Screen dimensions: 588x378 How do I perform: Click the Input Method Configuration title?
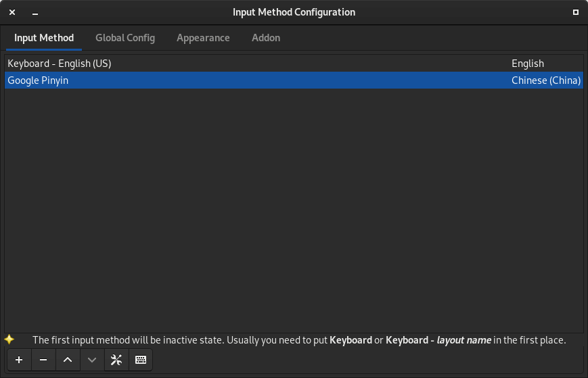click(x=294, y=12)
